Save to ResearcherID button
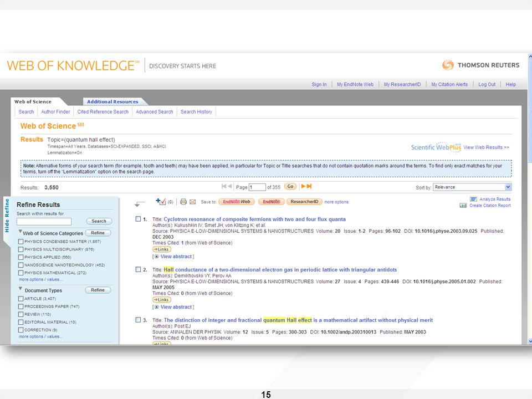The image size is (532, 399). pos(304,202)
